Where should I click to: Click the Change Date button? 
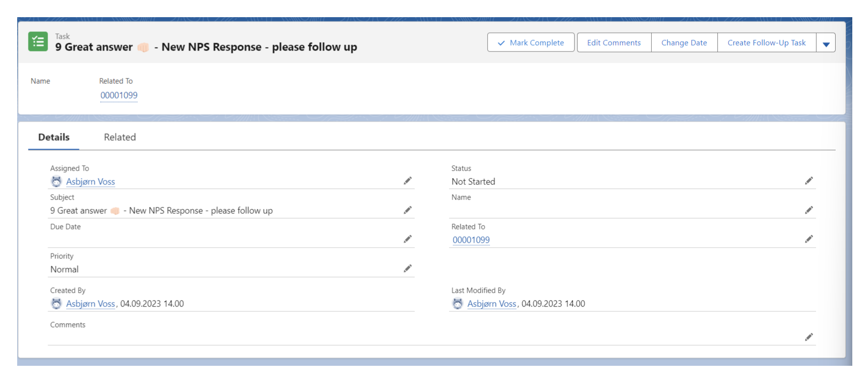click(684, 43)
